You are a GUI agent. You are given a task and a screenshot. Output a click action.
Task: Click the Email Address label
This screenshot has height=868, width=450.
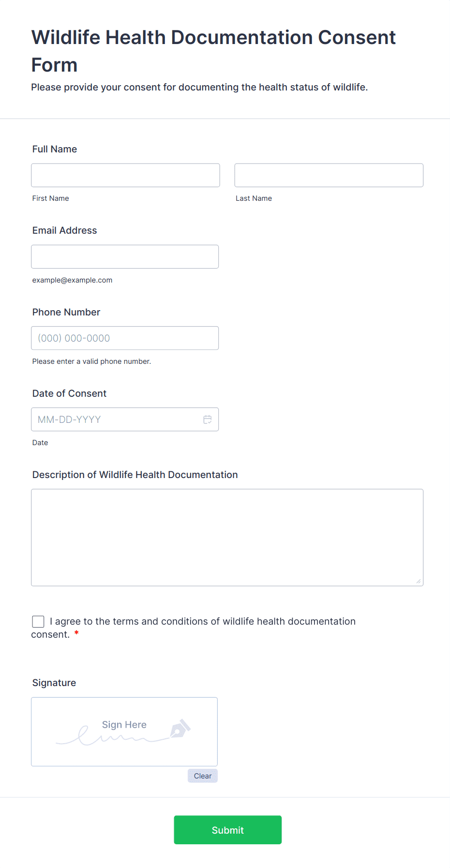(x=64, y=230)
